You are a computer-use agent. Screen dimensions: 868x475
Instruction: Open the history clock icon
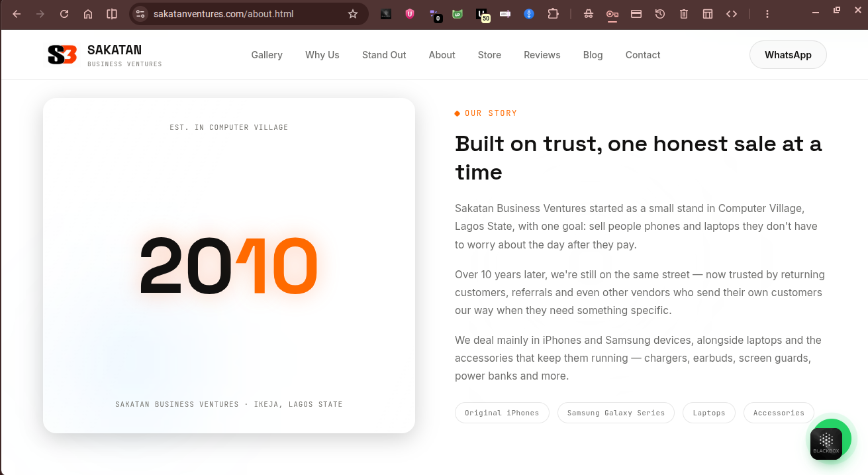(660, 14)
